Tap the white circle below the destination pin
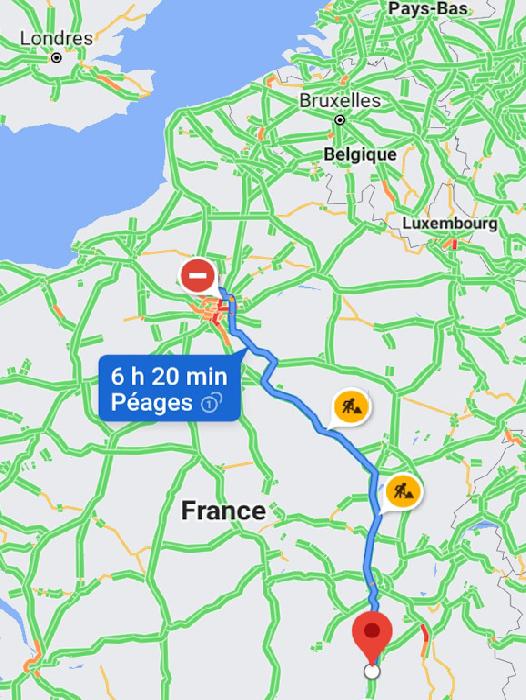The height and width of the screenshot is (700, 526). tap(372, 671)
